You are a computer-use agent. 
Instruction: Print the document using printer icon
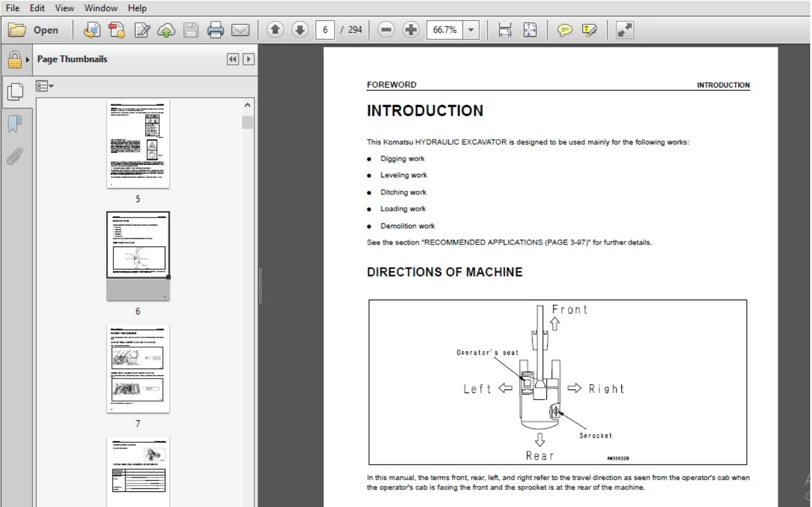[x=215, y=29]
